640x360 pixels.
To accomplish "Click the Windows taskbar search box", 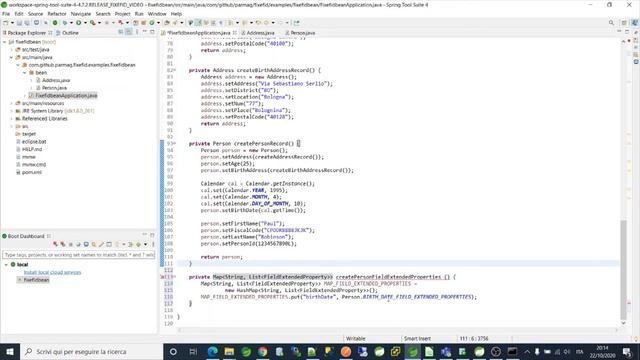I will [x=92, y=351].
